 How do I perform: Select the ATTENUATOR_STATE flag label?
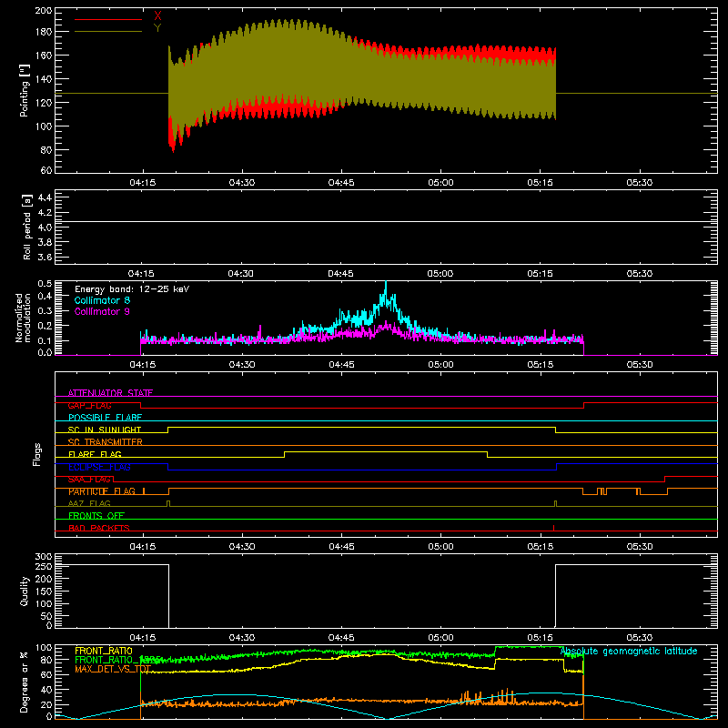click(x=110, y=393)
